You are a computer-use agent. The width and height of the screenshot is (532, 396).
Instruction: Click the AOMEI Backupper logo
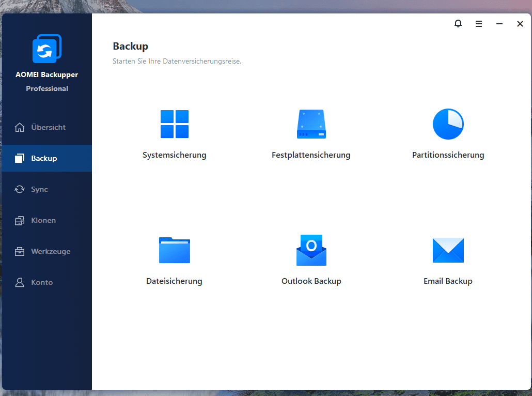point(47,49)
